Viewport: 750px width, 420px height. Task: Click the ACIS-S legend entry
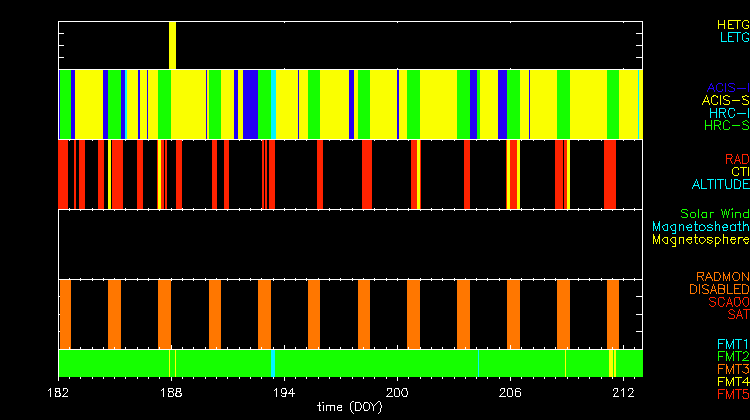pos(725,100)
